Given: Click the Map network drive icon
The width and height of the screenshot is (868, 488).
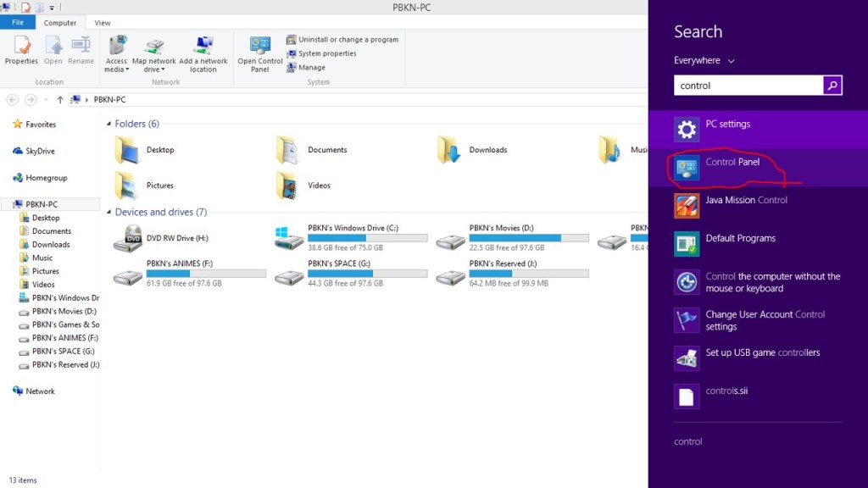Looking at the screenshot, I should (153, 49).
